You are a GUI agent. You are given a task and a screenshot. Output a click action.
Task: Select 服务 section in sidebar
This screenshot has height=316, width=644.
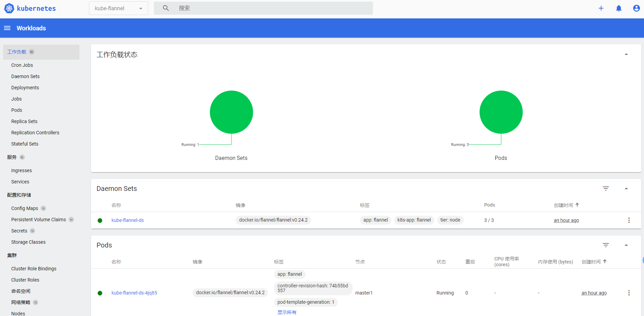click(12, 157)
